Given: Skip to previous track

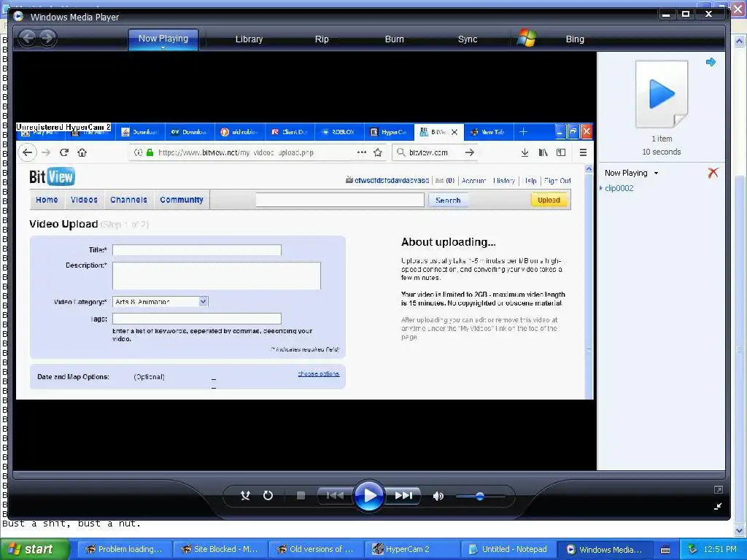Looking at the screenshot, I should [x=335, y=496].
